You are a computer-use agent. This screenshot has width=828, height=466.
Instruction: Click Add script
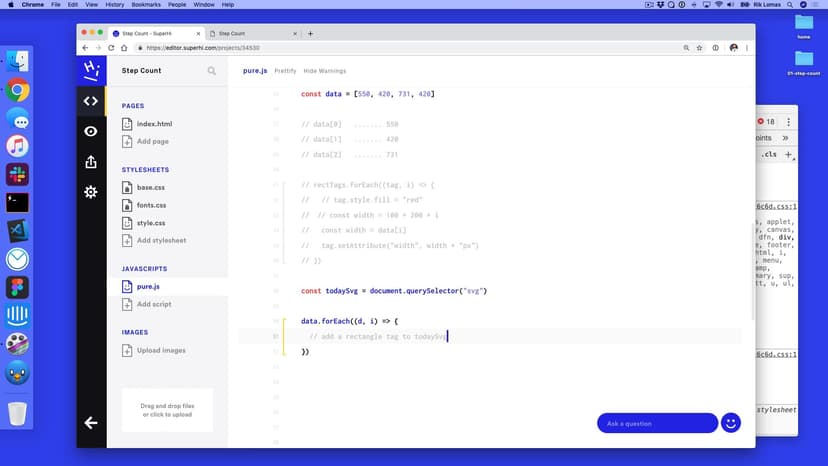pyautogui.click(x=153, y=304)
